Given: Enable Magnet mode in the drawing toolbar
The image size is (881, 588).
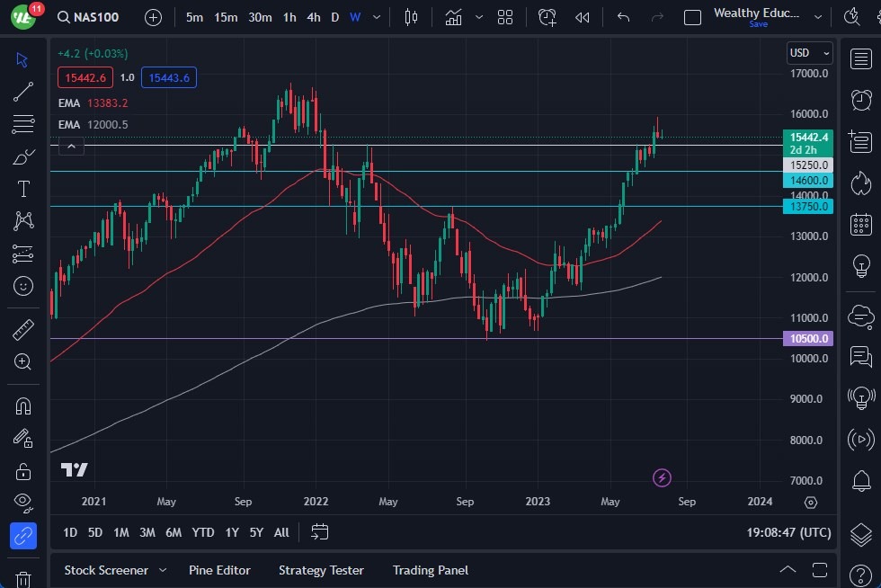Looking at the screenshot, I should point(22,405).
